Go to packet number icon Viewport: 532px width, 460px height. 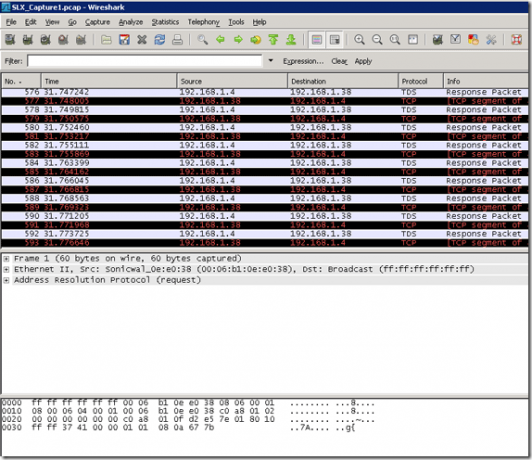pos(256,40)
